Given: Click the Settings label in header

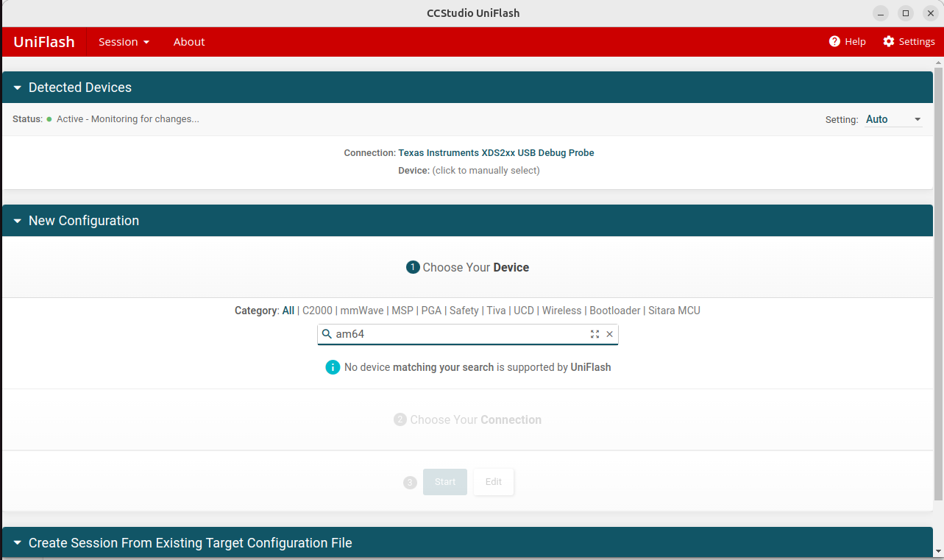Looking at the screenshot, I should pyautogui.click(x=917, y=42).
